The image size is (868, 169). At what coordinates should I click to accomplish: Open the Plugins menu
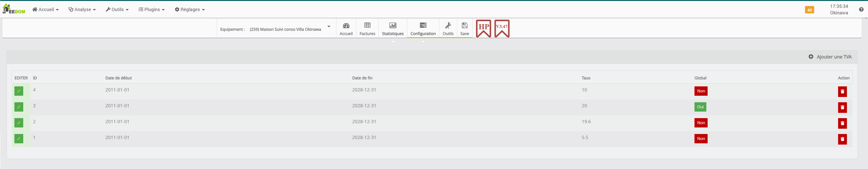pos(152,9)
